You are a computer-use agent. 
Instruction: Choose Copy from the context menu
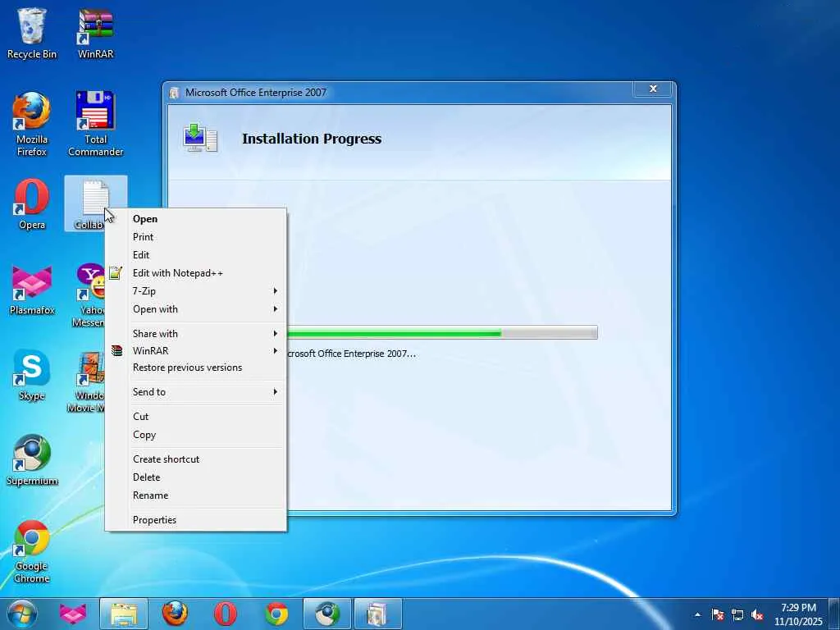[x=195, y=435]
